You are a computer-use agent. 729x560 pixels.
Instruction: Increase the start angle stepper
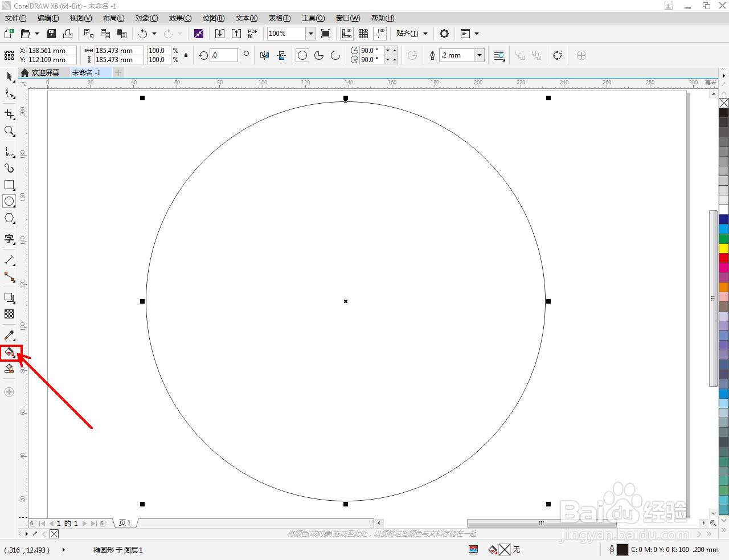pyautogui.click(x=395, y=50)
